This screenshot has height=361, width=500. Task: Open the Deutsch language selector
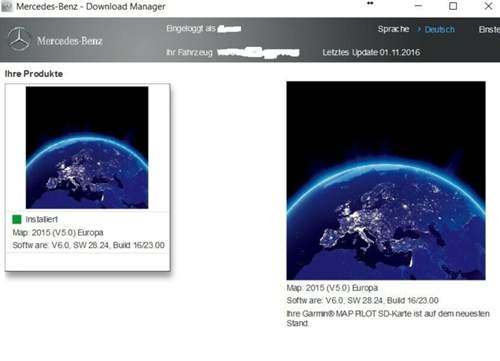click(439, 29)
